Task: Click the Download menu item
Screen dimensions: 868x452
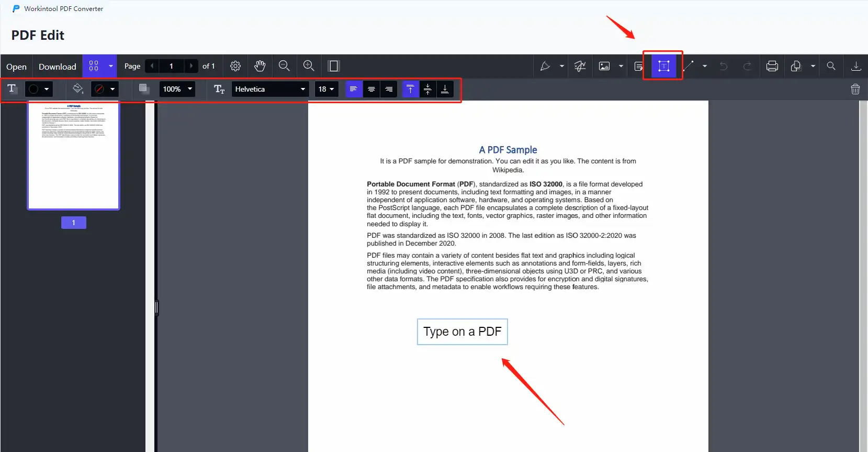Action: 58,67
